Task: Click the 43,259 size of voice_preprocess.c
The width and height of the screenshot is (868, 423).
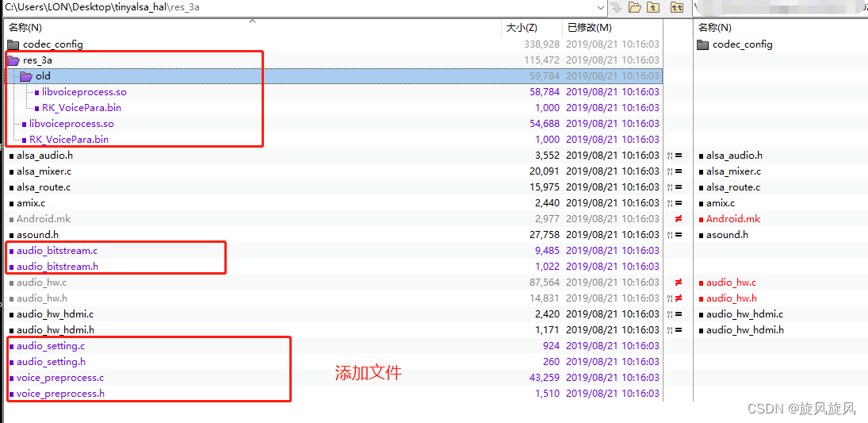Action: tap(545, 378)
